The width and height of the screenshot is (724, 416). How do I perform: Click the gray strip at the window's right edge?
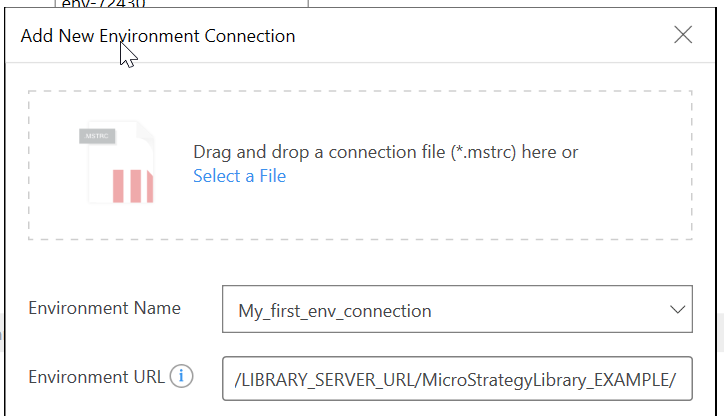click(x=721, y=332)
